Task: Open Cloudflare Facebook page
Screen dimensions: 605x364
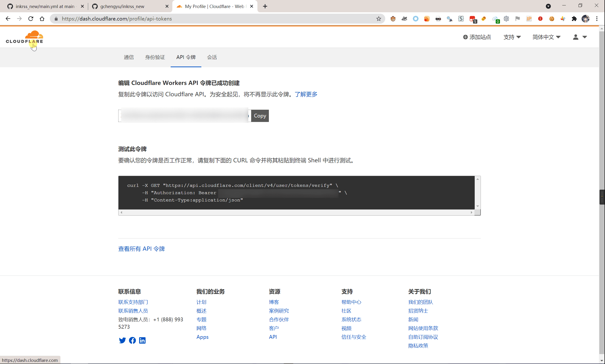Action: tap(132, 340)
